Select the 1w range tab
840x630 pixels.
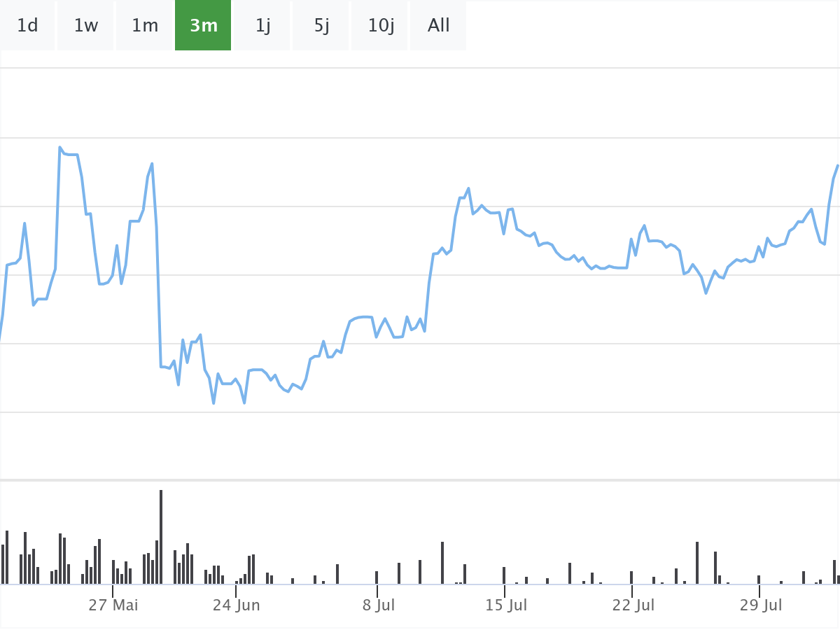click(85, 26)
